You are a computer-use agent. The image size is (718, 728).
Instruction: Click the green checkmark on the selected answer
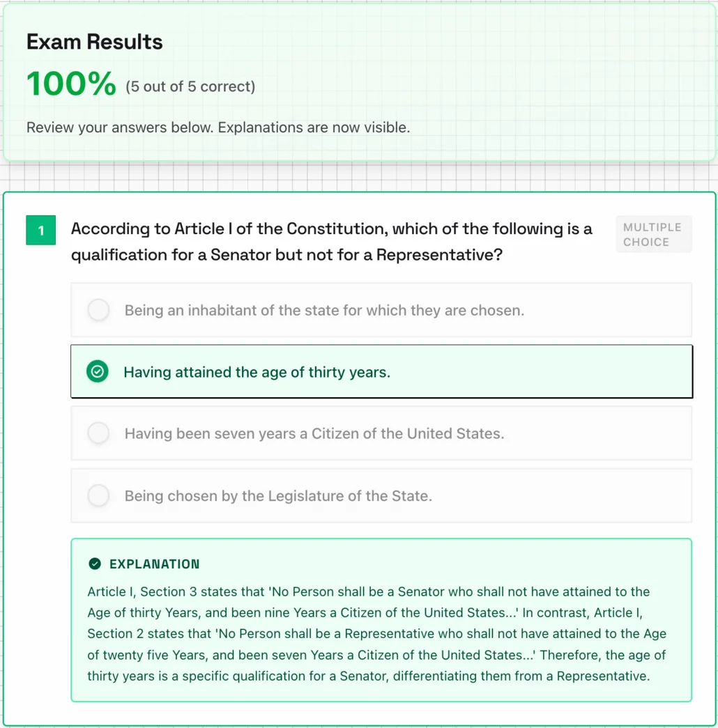pyautogui.click(x=97, y=371)
